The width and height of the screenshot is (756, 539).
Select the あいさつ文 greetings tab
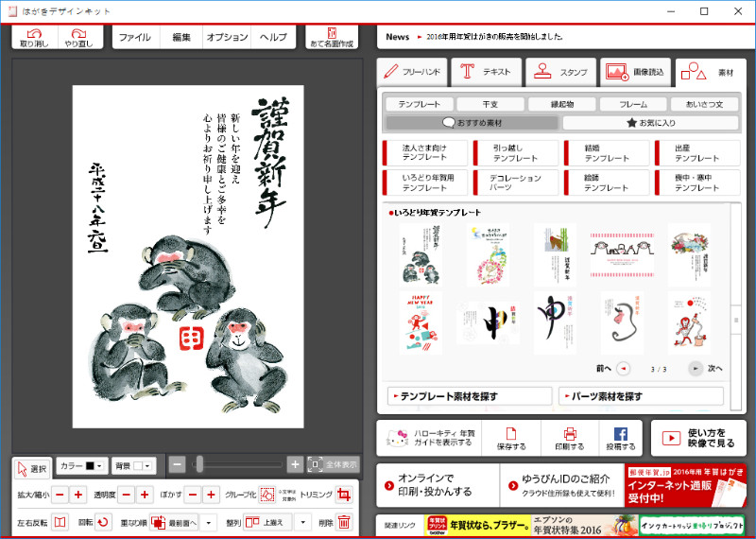(704, 104)
